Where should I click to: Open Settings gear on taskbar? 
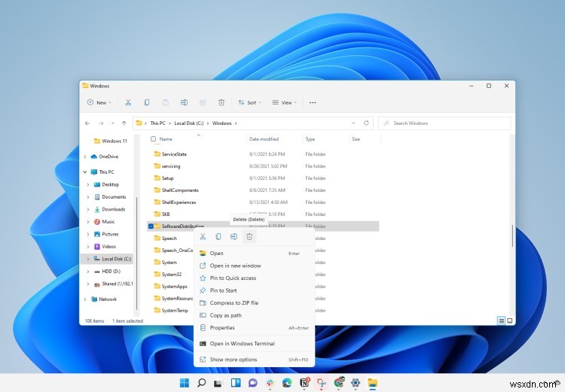[x=356, y=383]
